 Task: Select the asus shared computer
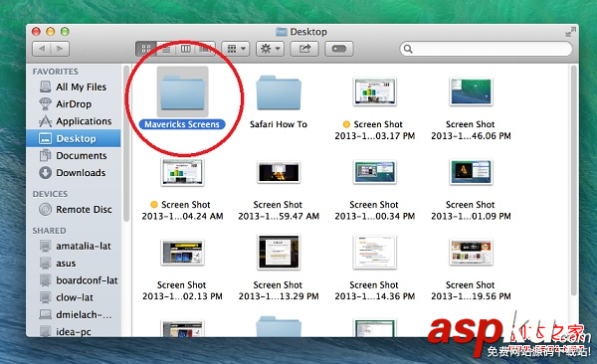click(74, 264)
